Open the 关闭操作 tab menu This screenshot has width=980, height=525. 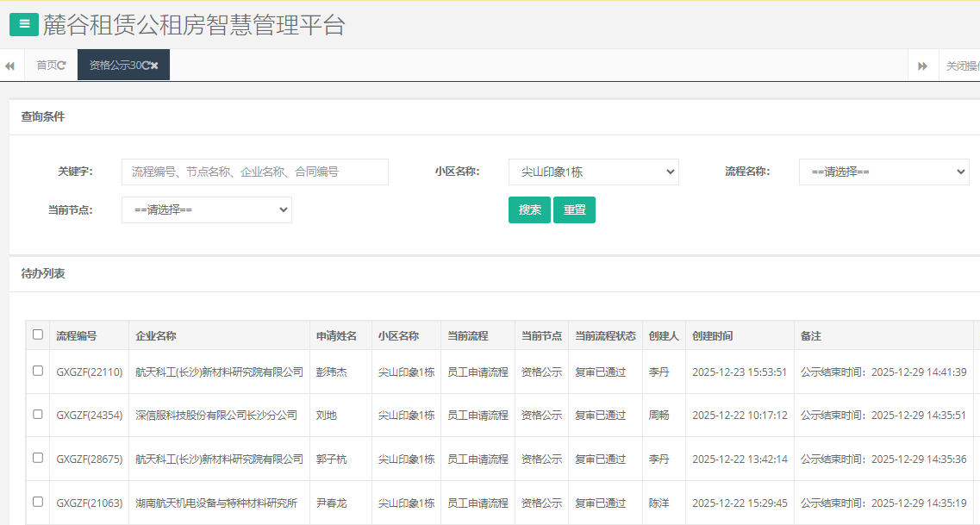(x=962, y=66)
